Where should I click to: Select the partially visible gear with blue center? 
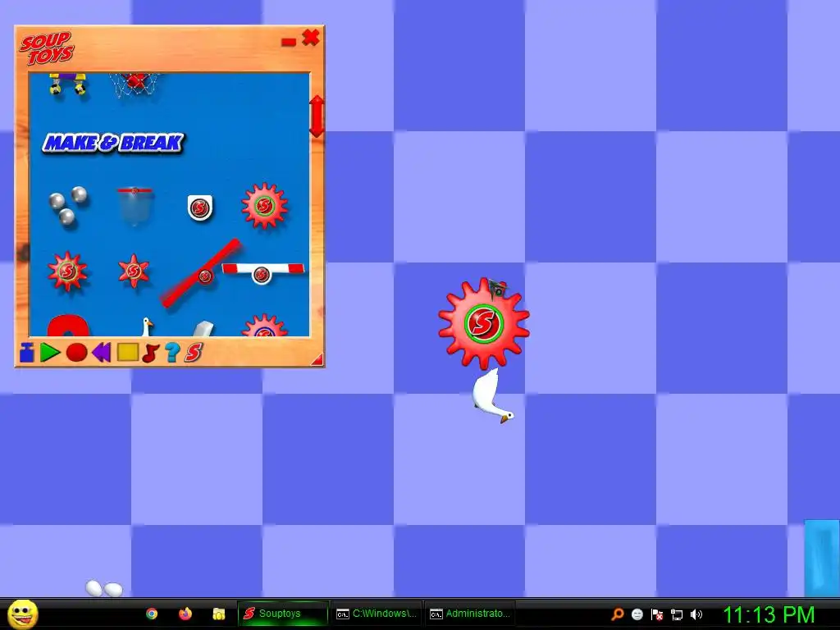pyautogui.click(x=264, y=326)
